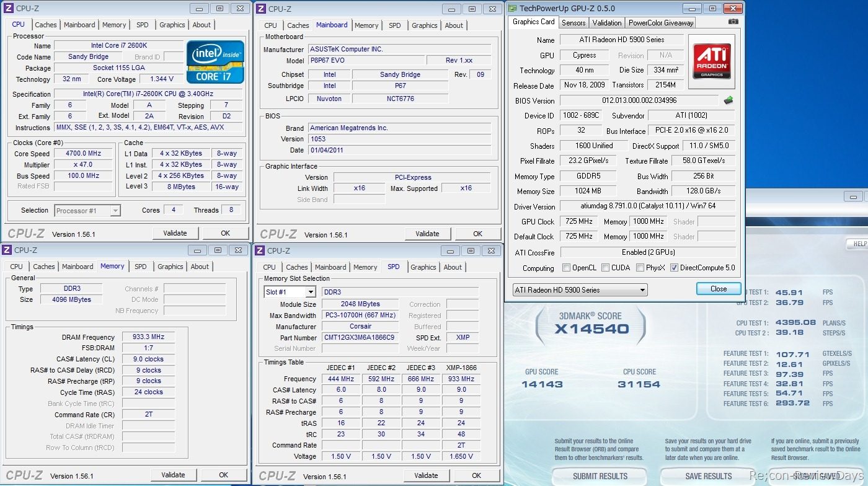This screenshot has width=868, height=486.
Task: Open the Slot #1 memory slot dropdown
Action: (290, 292)
